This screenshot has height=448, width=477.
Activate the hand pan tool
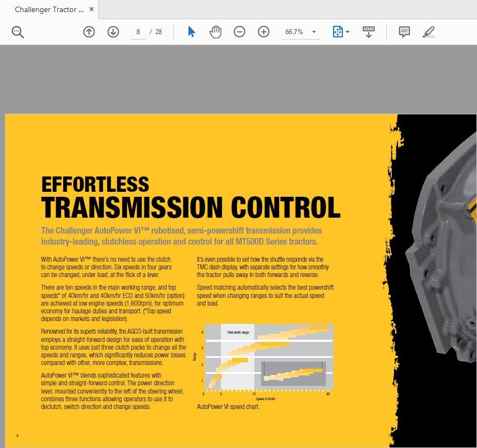click(215, 32)
